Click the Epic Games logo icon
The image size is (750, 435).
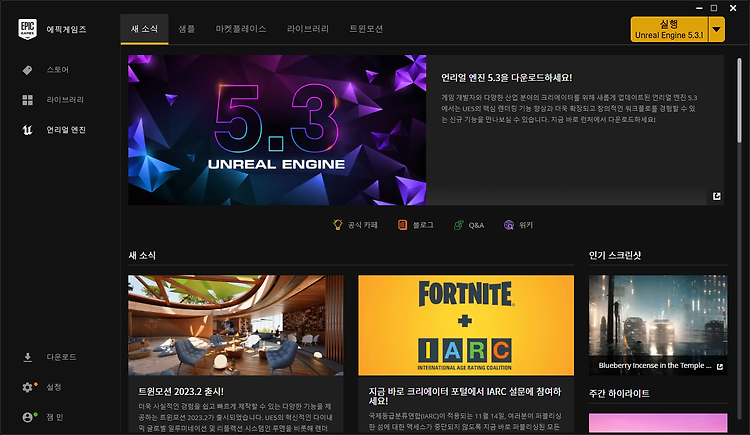[x=27, y=29]
